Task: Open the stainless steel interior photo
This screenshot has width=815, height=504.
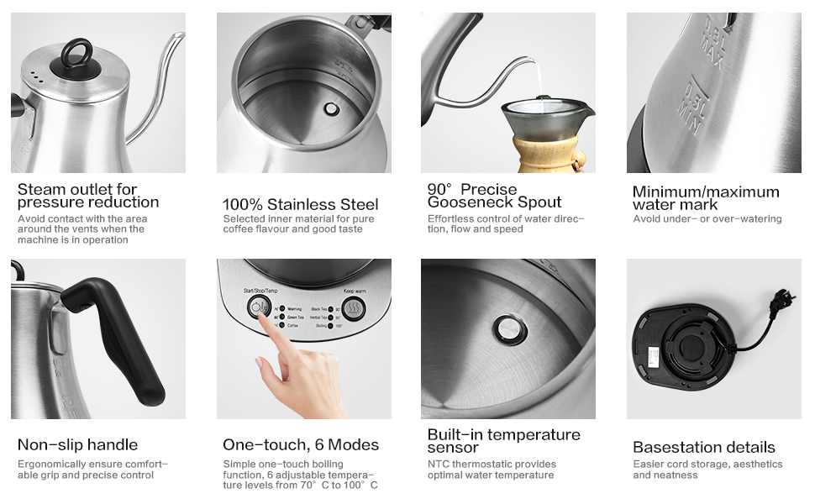Action: (304, 93)
